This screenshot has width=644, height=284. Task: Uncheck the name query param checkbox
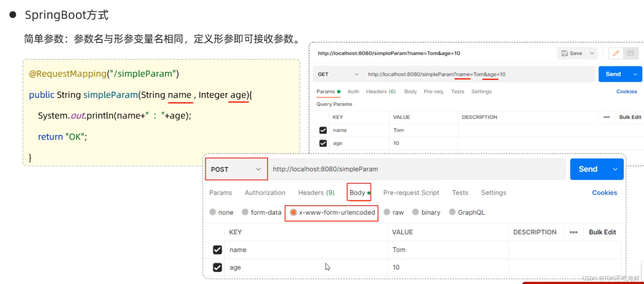(323, 130)
